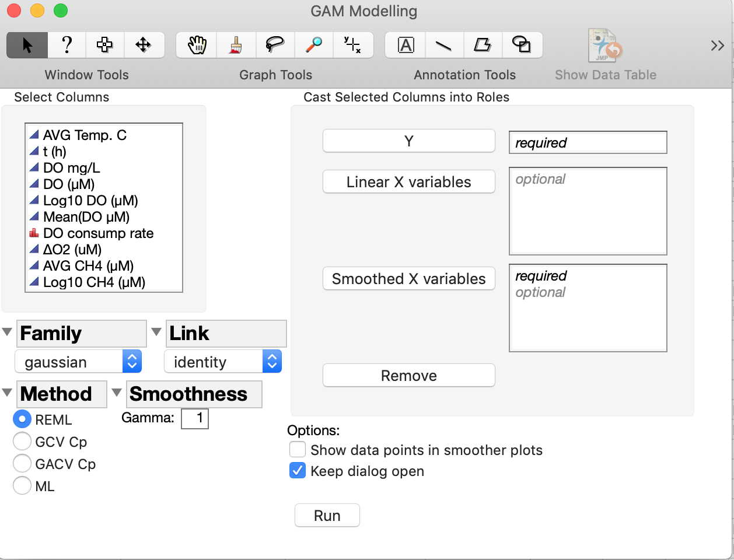Choose the Annotate text tool
734x560 pixels.
[x=405, y=45]
